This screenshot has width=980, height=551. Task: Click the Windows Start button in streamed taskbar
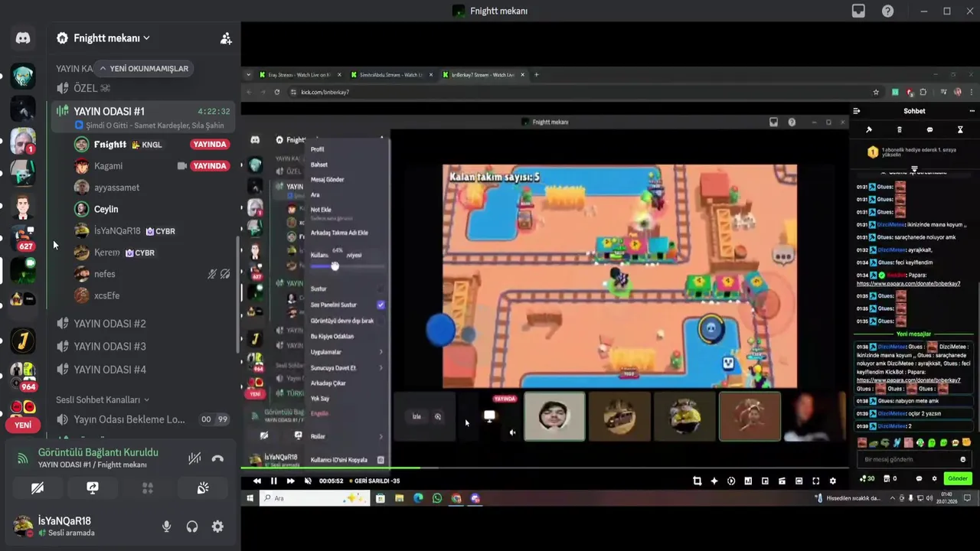[x=250, y=498]
